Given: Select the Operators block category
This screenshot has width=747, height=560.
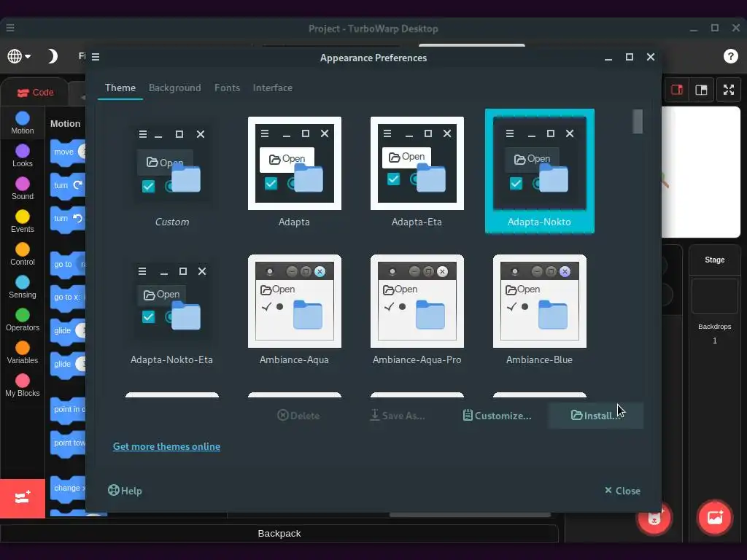Looking at the screenshot, I should tap(23, 320).
